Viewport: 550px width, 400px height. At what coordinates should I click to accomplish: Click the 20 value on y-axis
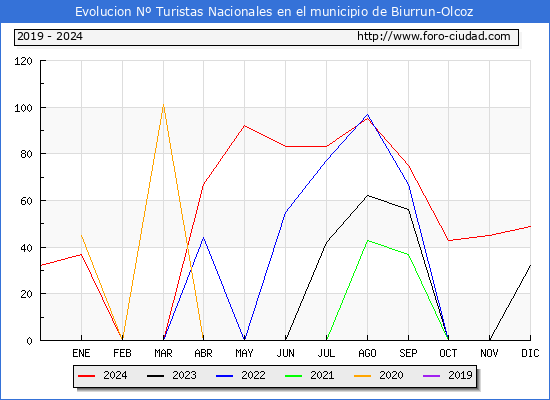pos(26,294)
